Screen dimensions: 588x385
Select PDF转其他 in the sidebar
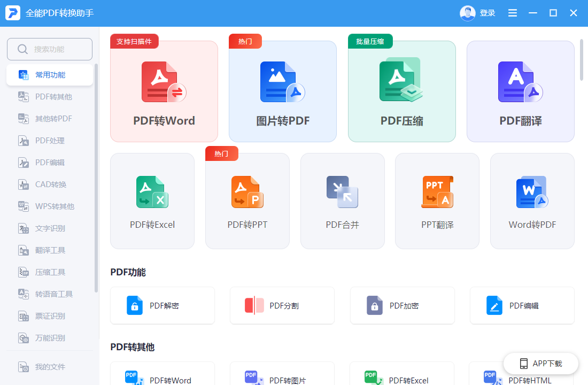click(x=50, y=97)
